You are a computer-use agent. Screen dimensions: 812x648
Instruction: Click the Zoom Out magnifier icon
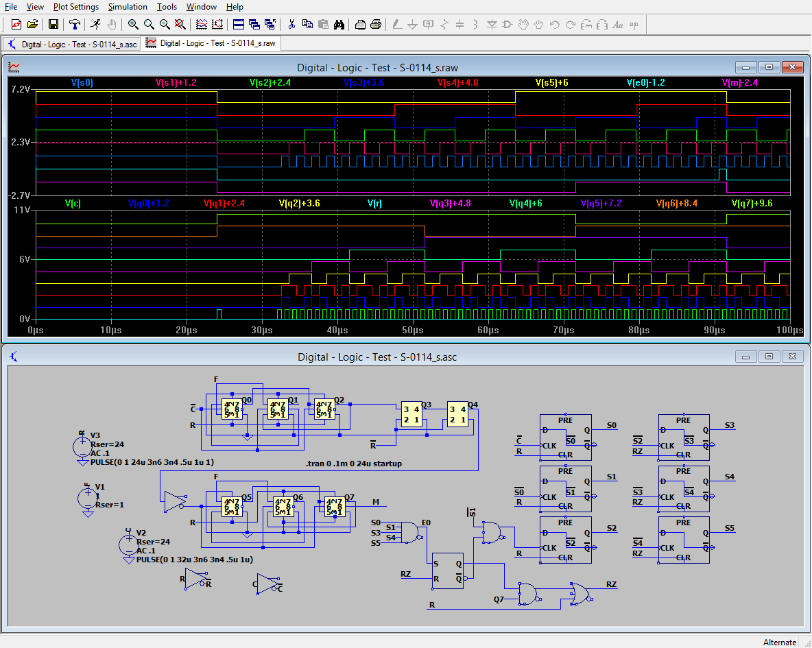click(165, 25)
